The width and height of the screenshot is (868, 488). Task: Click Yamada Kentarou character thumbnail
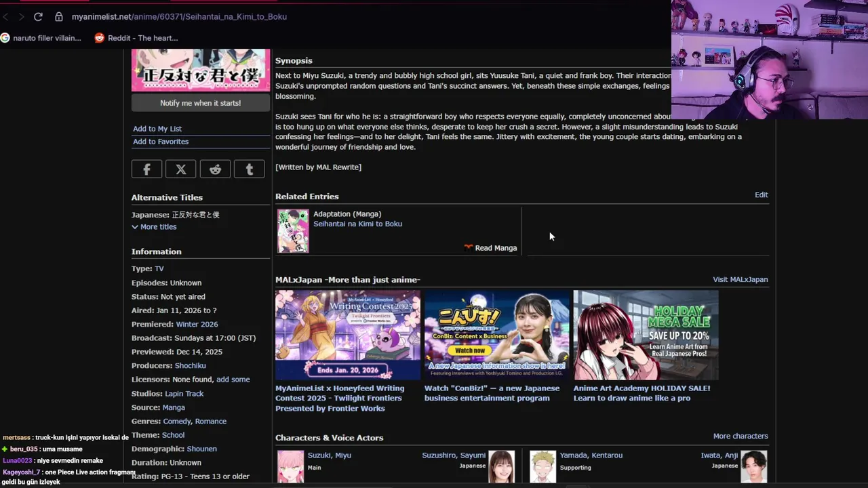tap(543, 467)
